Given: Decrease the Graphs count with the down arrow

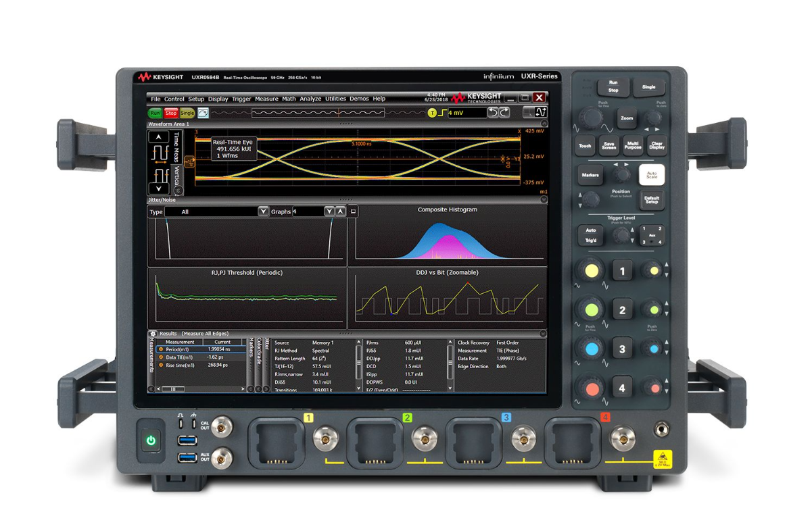Looking at the screenshot, I should pyautogui.click(x=329, y=211).
